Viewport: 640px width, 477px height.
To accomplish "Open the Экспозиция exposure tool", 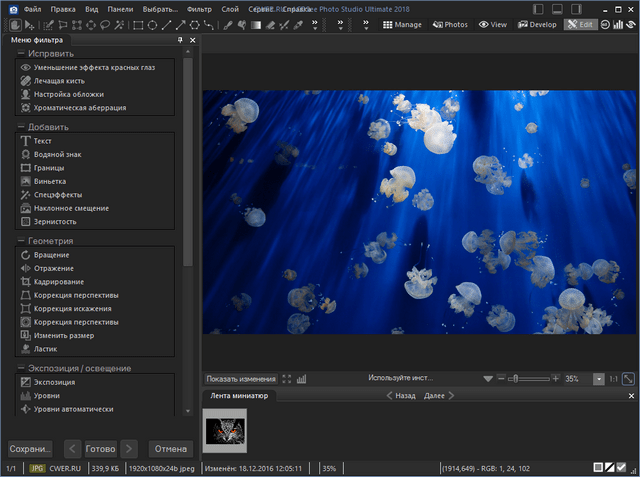I will [x=54, y=382].
